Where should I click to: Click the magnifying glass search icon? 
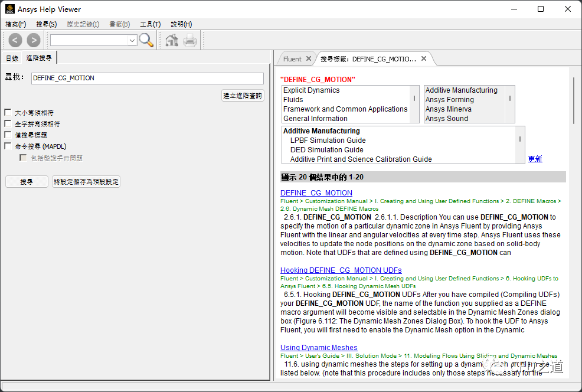tap(146, 40)
